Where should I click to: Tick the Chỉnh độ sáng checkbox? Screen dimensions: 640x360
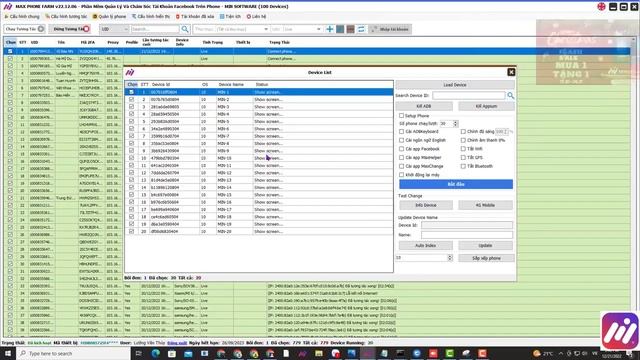click(463, 131)
